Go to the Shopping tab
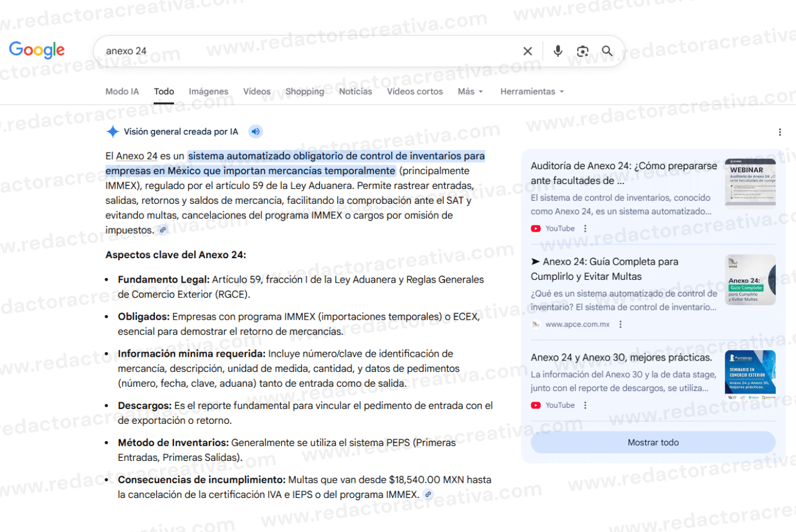This screenshot has height=532, width=796. tap(305, 91)
